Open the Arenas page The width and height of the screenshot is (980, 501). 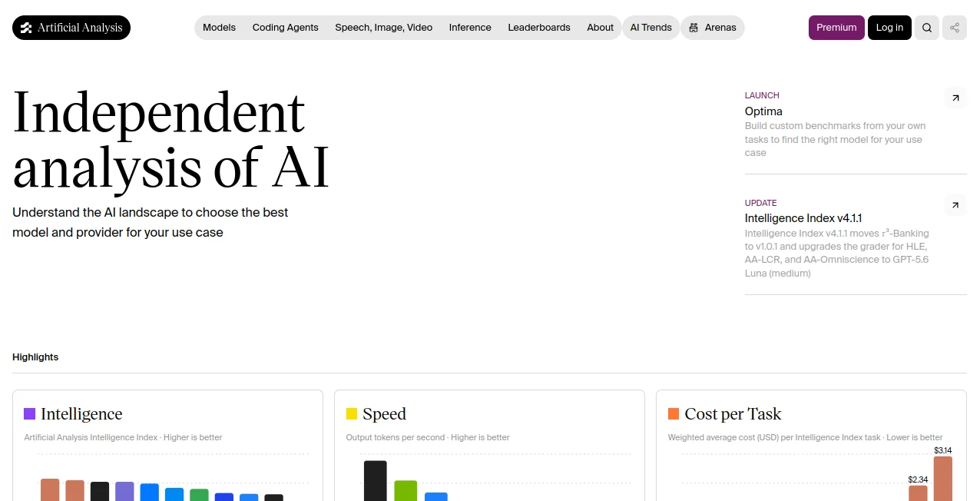(x=712, y=28)
